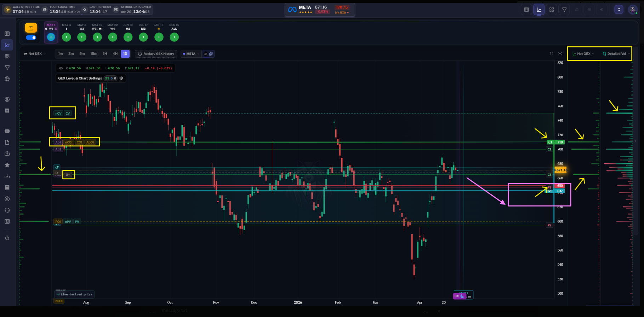This screenshot has height=317, width=644.
Task: Open the Net DEX dropdown
Action: pos(35,54)
